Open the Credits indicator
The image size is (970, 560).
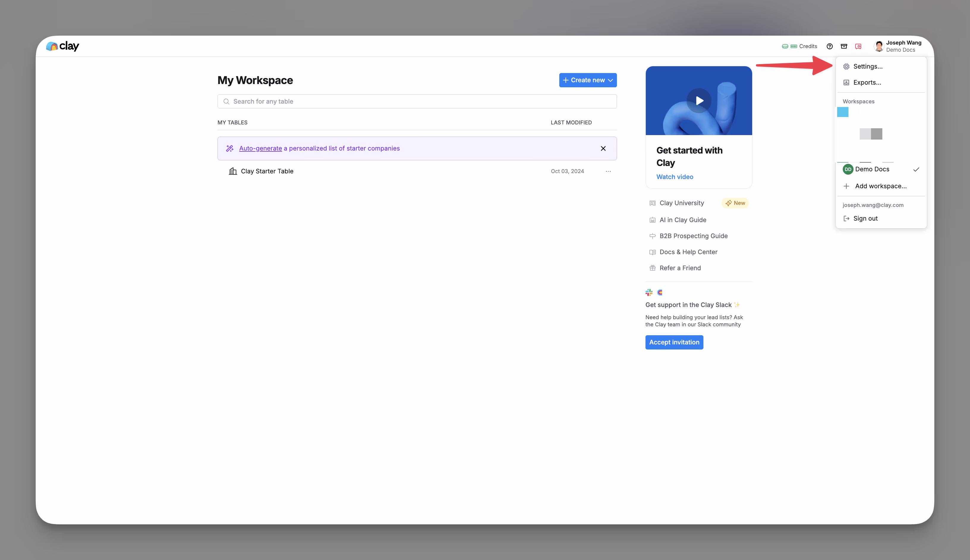point(799,46)
